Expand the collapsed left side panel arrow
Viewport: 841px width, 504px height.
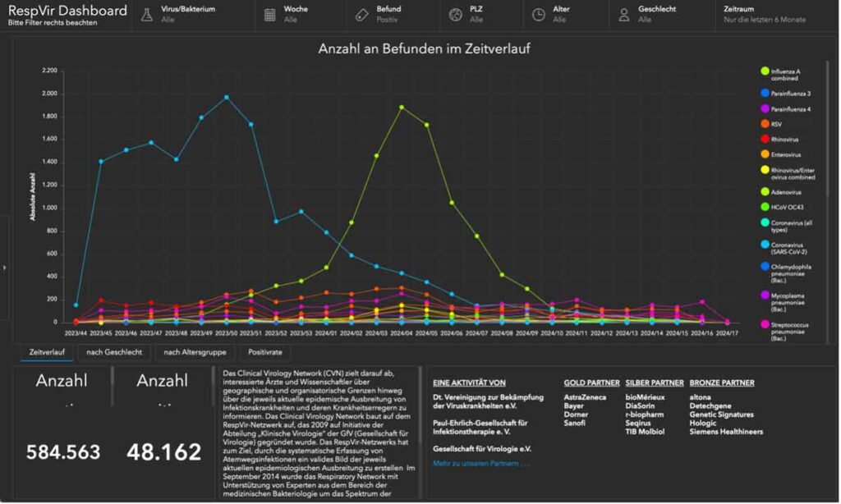[x=4, y=267]
